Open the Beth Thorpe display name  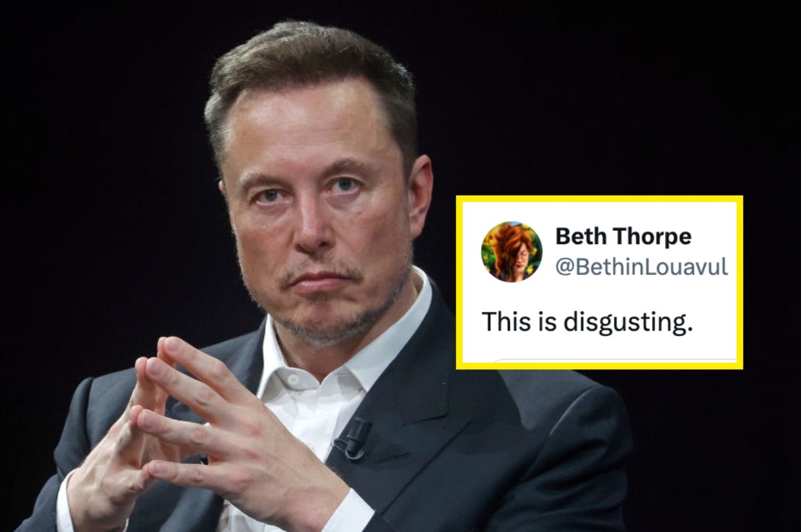click(623, 237)
